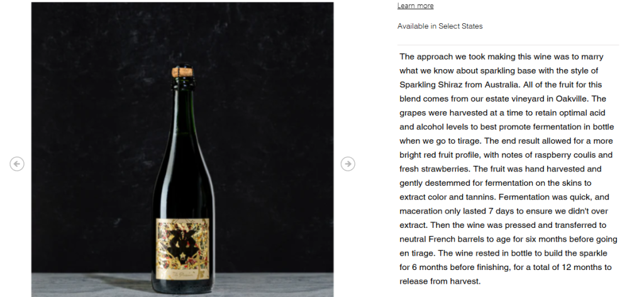Click the previous image arrow
This screenshot has width=644, height=297.
[x=17, y=164]
